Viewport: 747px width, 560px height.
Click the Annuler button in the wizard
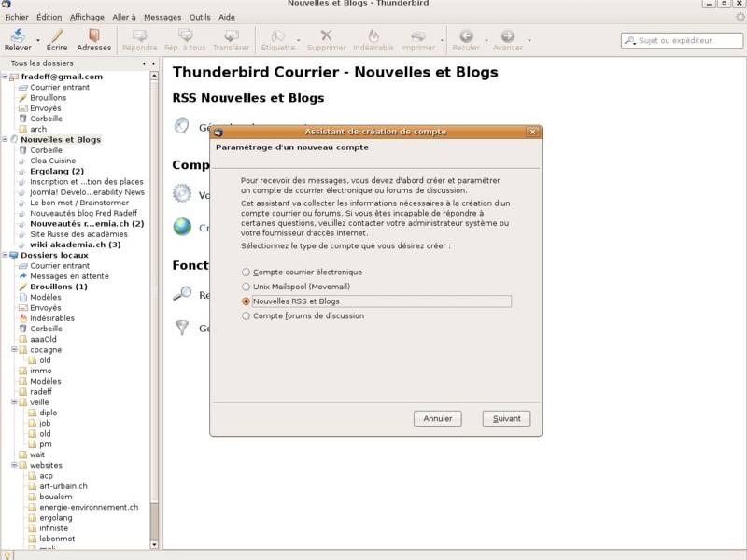[x=437, y=418]
